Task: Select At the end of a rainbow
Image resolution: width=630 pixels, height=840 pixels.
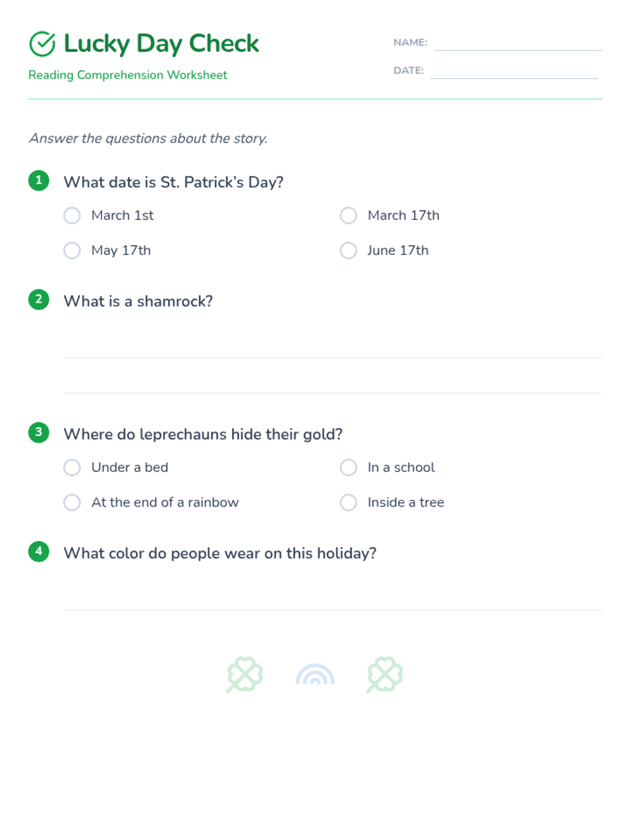Action: (72, 502)
